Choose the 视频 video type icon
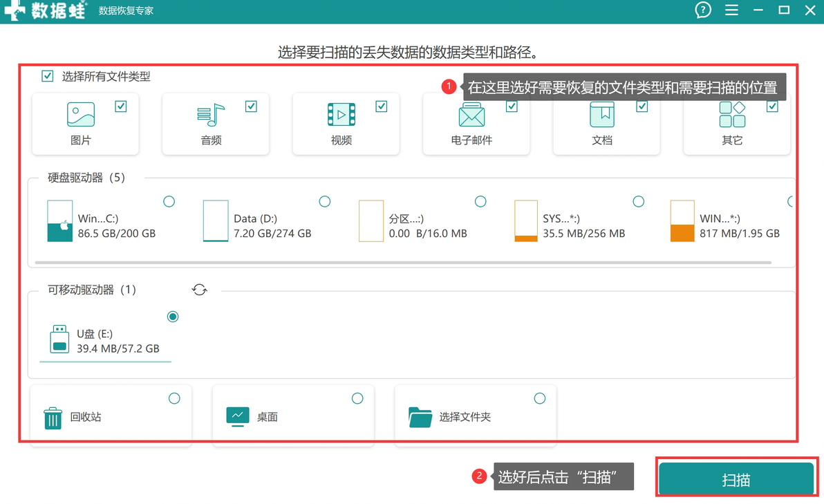 click(341, 115)
